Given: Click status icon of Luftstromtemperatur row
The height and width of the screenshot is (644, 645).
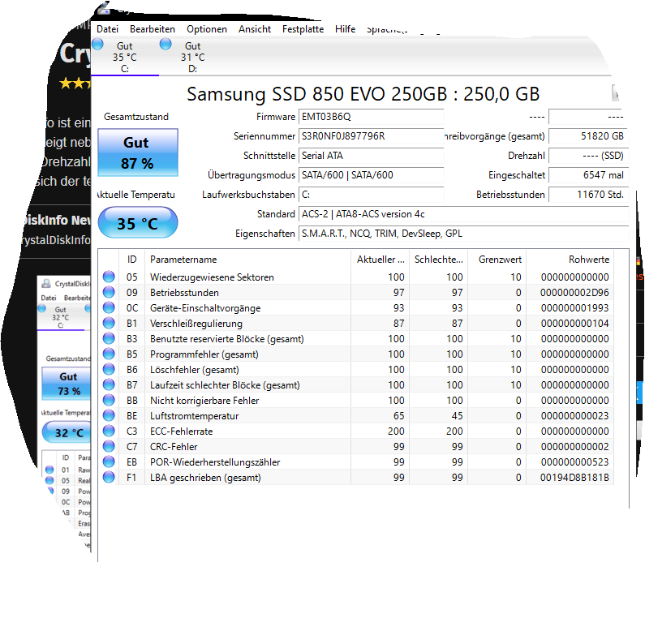Looking at the screenshot, I should pos(109,416).
